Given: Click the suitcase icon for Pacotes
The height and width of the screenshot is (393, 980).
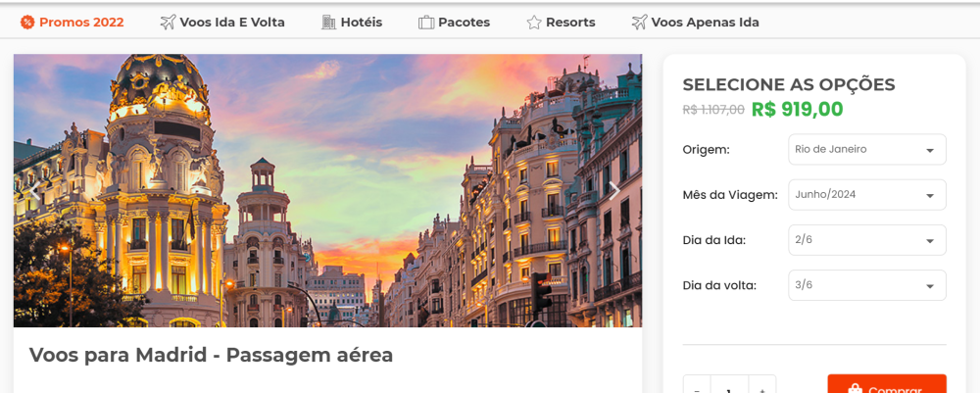Looking at the screenshot, I should point(426,23).
